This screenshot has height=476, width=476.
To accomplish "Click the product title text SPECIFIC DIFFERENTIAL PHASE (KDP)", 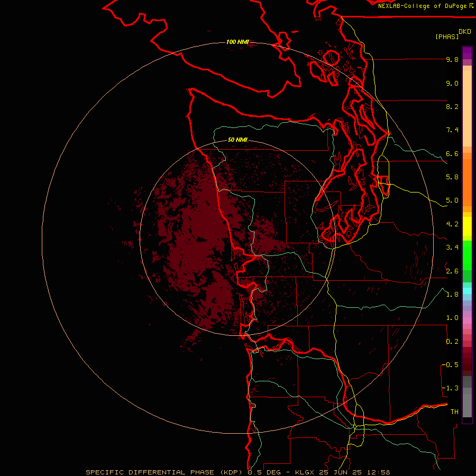I will pos(164,472).
